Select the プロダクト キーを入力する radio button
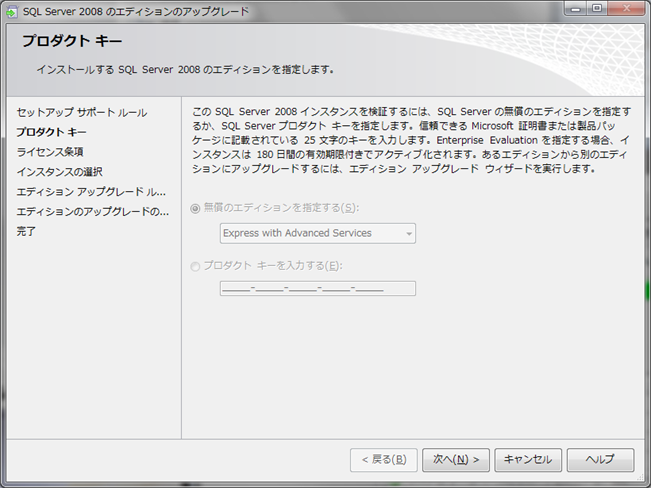651x488 pixels. 195,266
